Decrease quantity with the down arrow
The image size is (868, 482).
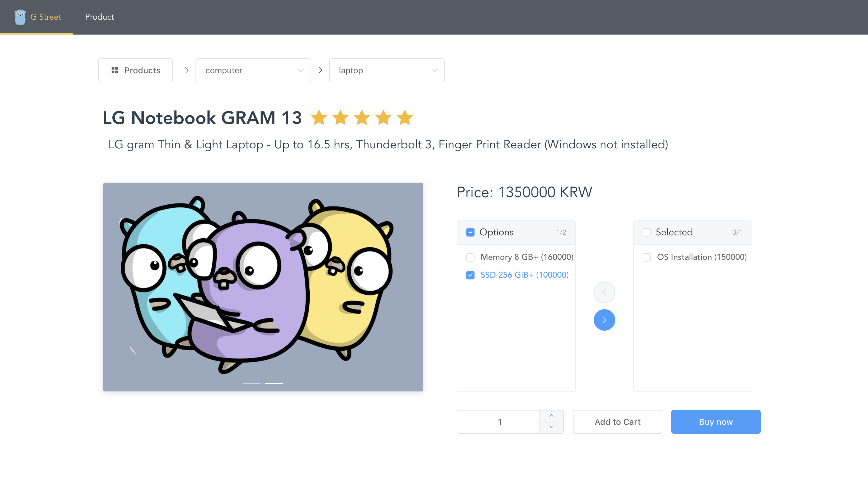(551, 427)
